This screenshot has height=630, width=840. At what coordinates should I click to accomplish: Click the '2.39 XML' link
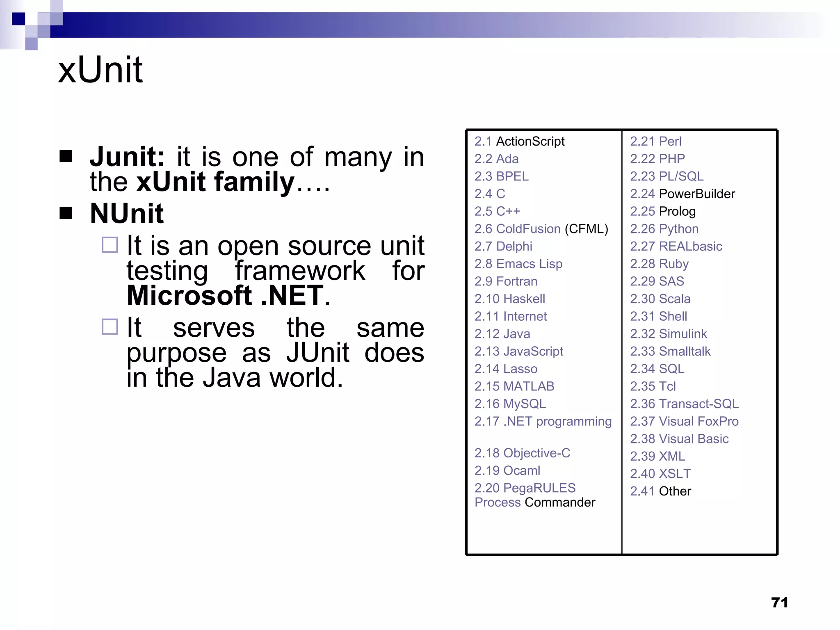(657, 456)
